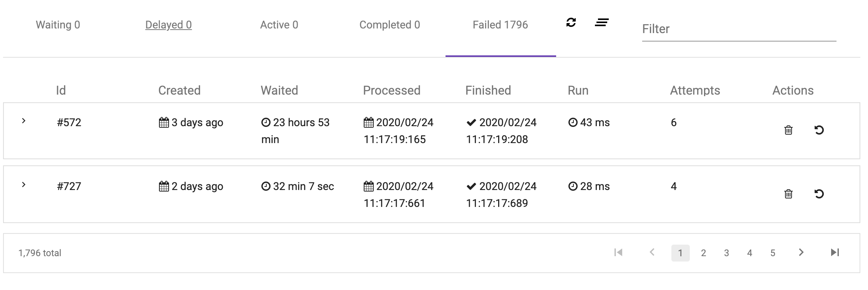
Task: Switch to the Waiting tab
Action: 58,25
